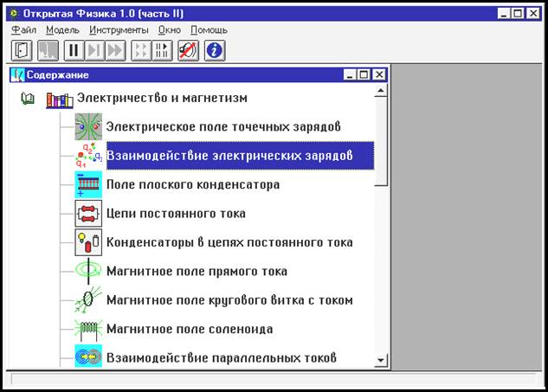Screen dimensions: 548x392
Task: Open the Помощь menu
Action: [x=209, y=30]
